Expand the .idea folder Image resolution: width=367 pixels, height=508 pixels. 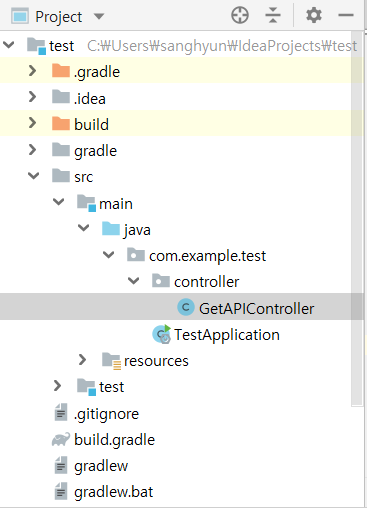click(x=32, y=97)
